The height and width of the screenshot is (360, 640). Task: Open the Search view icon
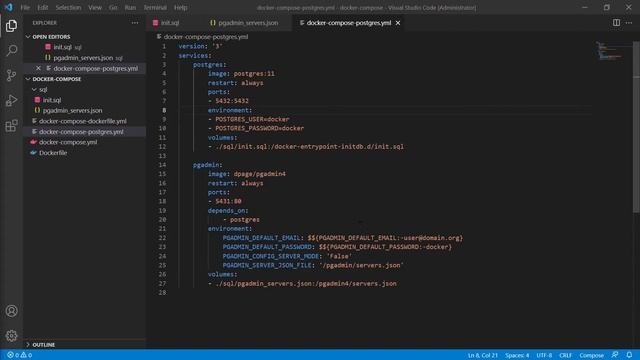[x=11, y=51]
